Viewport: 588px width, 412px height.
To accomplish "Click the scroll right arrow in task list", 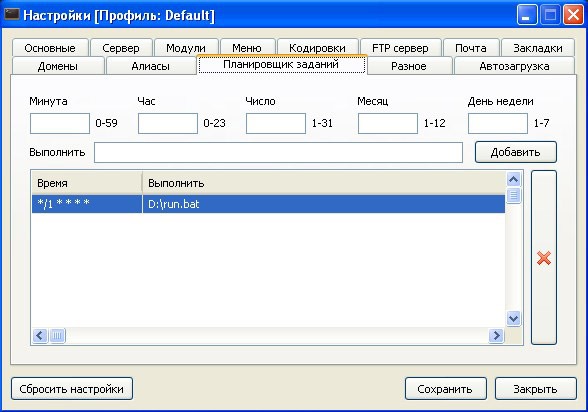I will pyautogui.click(x=496, y=335).
